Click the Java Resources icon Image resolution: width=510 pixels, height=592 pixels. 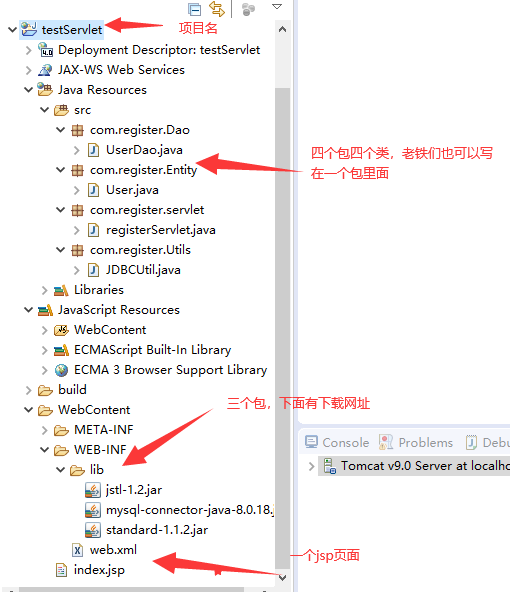click(45, 89)
